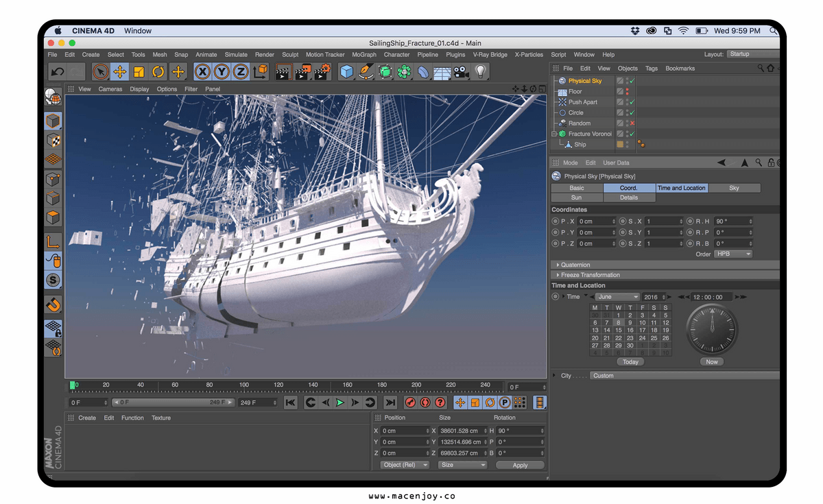The height and width of the screenshot is (504, 823).
Task: Toggle the Z axis lock
Action: (241, 71)
